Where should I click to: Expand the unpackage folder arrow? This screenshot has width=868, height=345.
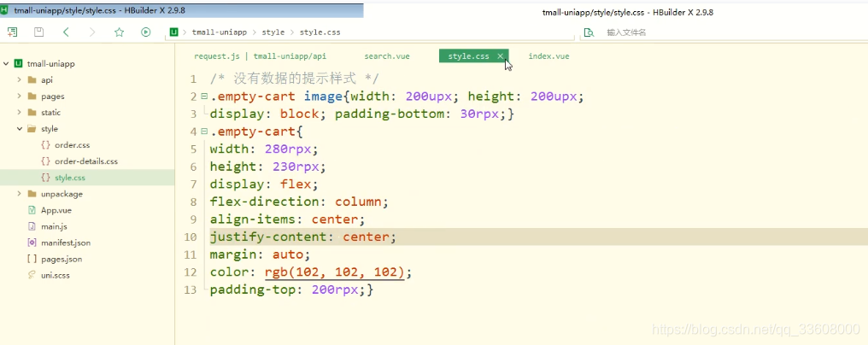(x=19, y=194)
